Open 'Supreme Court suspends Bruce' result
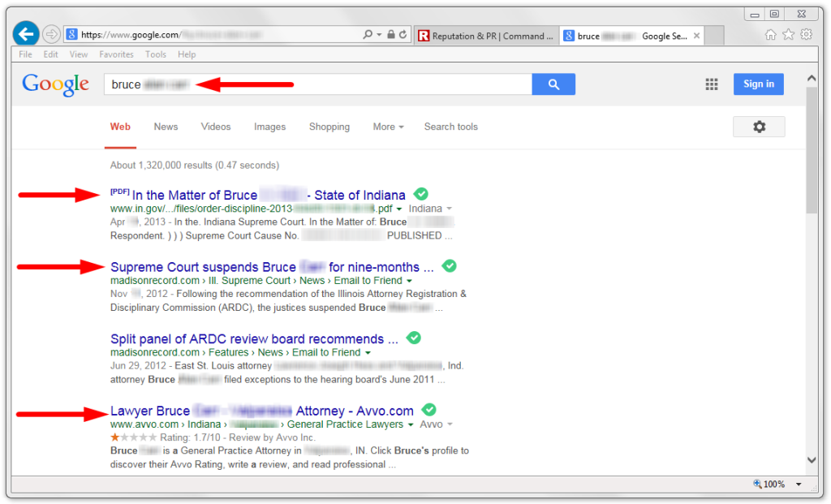 [272, 267]
